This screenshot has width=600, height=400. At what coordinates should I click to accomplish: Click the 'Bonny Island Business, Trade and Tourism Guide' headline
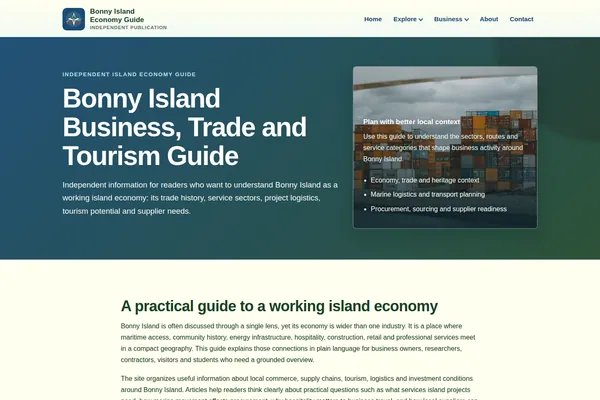[x=184, y=127]
